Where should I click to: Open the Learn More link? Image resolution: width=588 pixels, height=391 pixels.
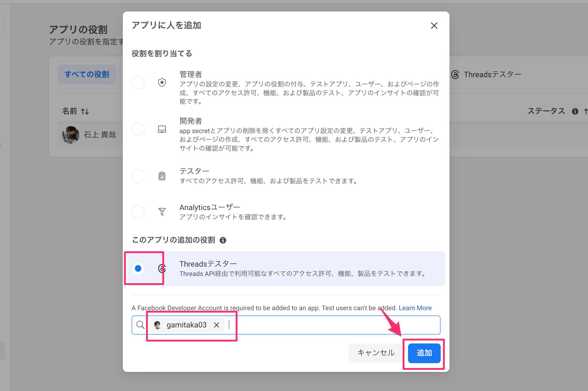click(415, 308)
